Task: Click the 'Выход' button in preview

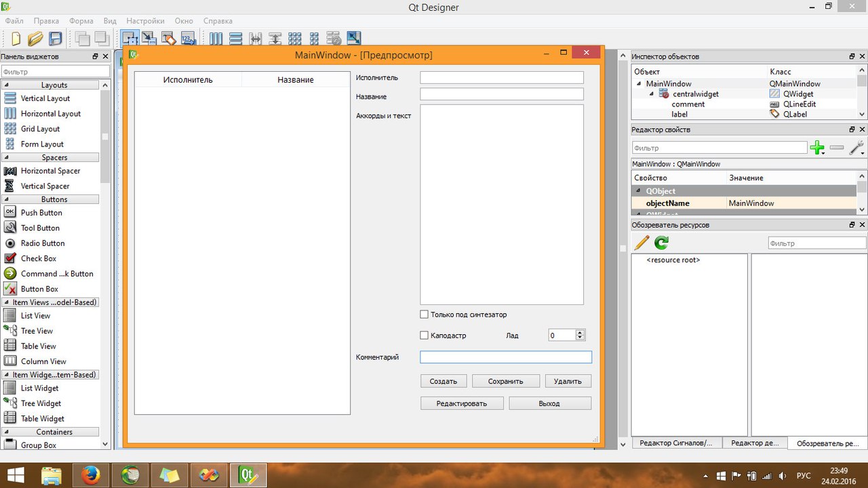Action: click(550, 403)
